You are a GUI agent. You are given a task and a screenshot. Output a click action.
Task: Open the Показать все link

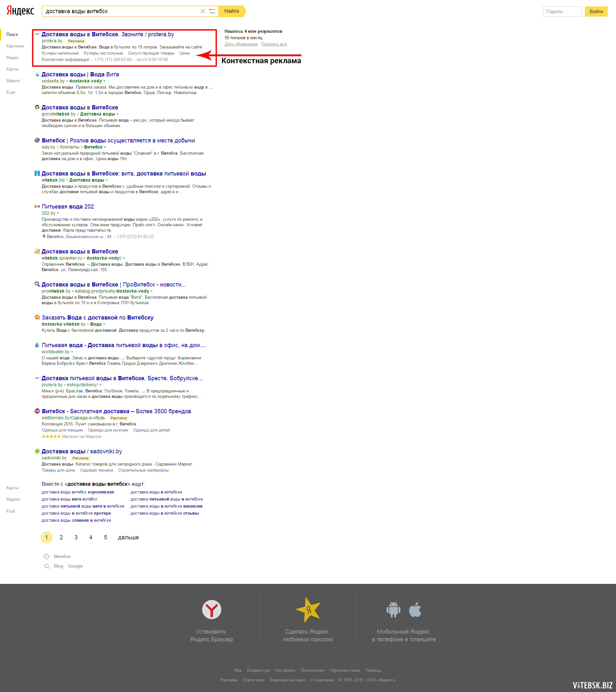tap(274, 44)
